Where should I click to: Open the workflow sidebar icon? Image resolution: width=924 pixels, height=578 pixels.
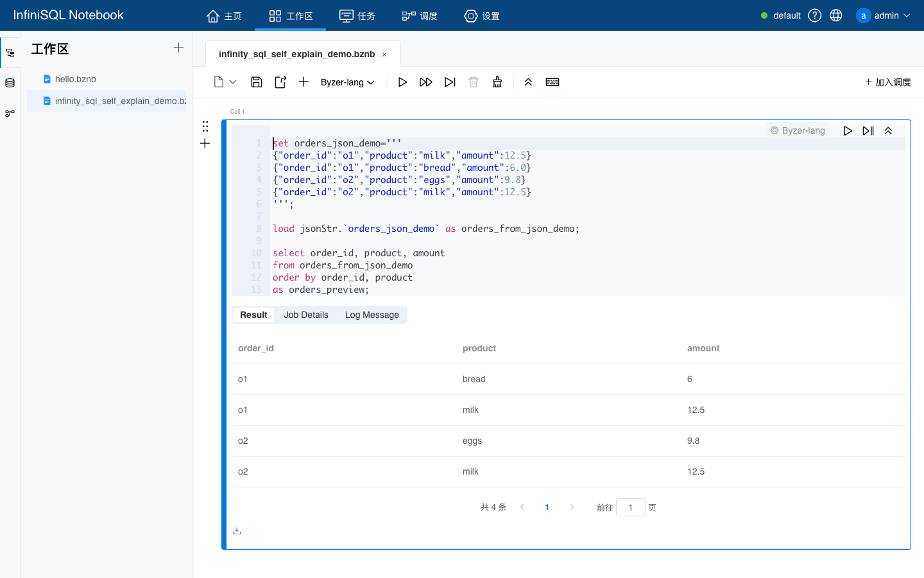click(10, 113)
